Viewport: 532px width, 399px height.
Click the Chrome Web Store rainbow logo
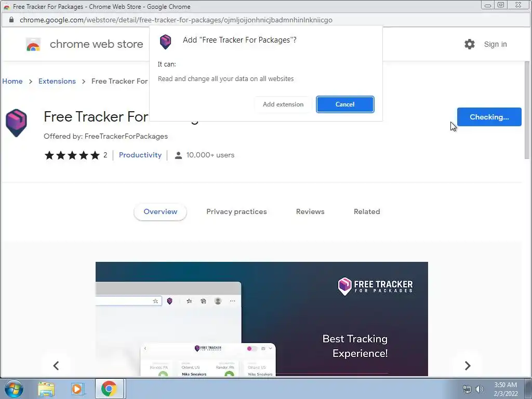33,45
